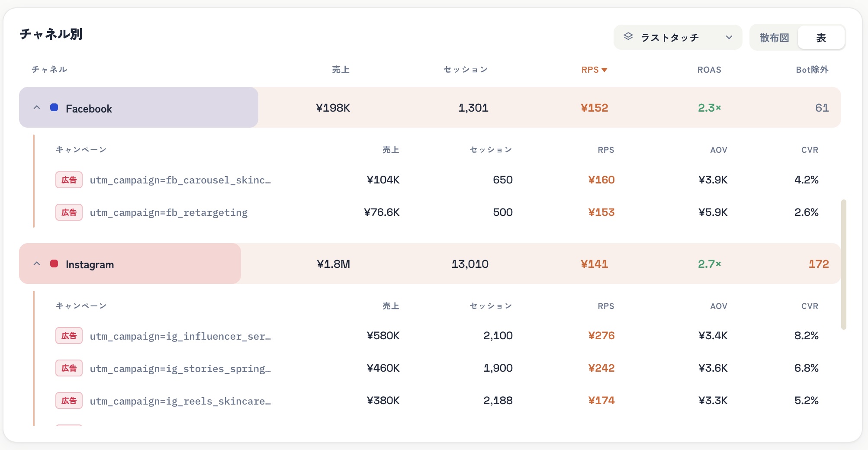Viewport: 868px width, 450px height.
Task: Click ig_influencer revenue ¥580K
Action: 383,335
